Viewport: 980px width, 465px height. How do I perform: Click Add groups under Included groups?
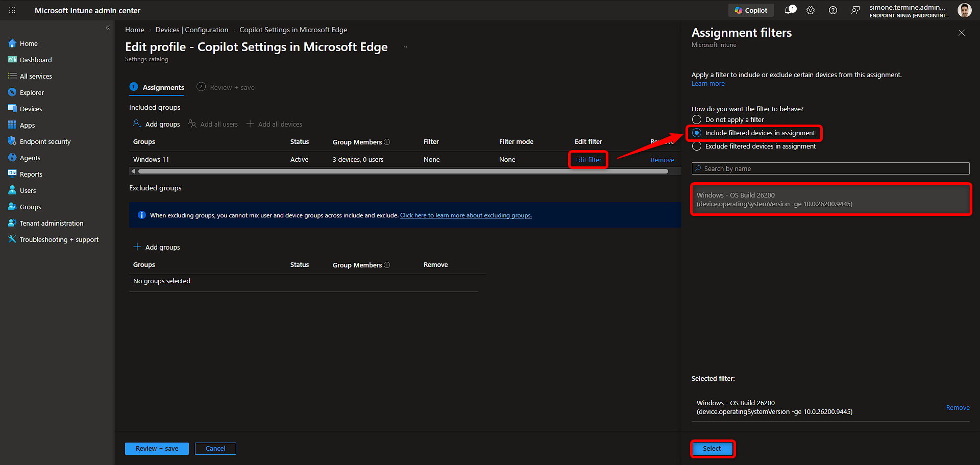pos(157,124)
